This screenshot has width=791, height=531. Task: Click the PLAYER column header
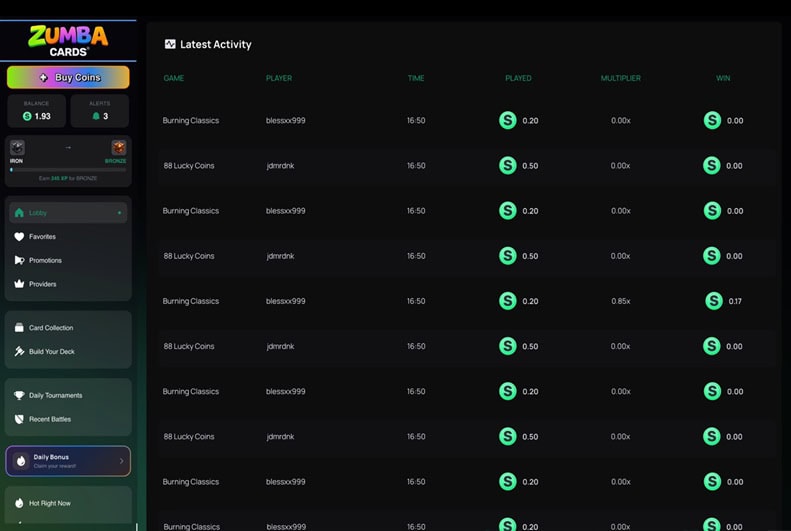pos(279,78)
